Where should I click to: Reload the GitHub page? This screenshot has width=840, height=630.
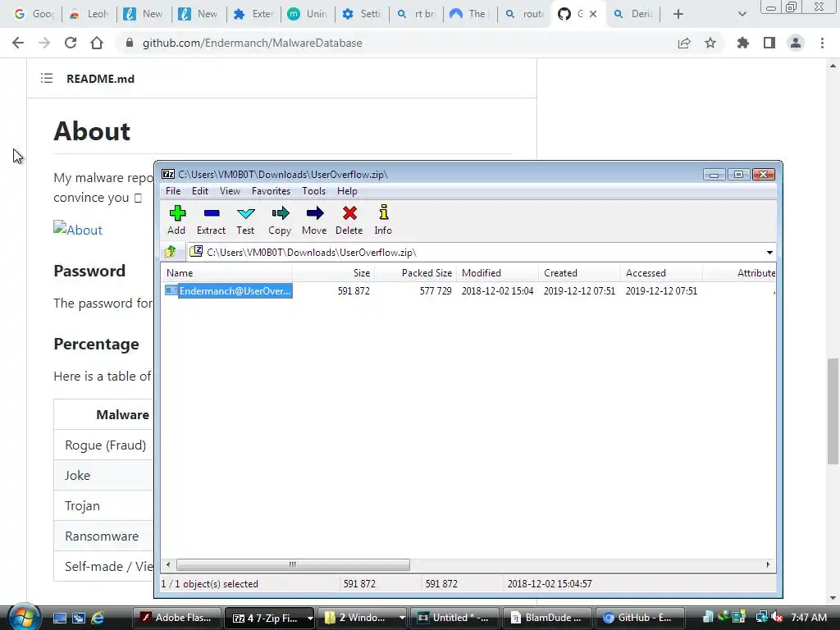click(71, 43)
